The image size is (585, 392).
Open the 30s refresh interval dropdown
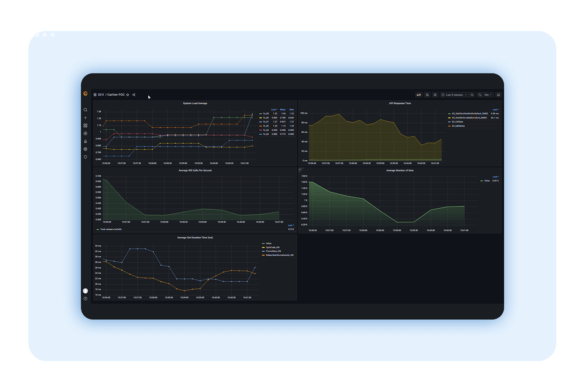click(x=488, y=95)
